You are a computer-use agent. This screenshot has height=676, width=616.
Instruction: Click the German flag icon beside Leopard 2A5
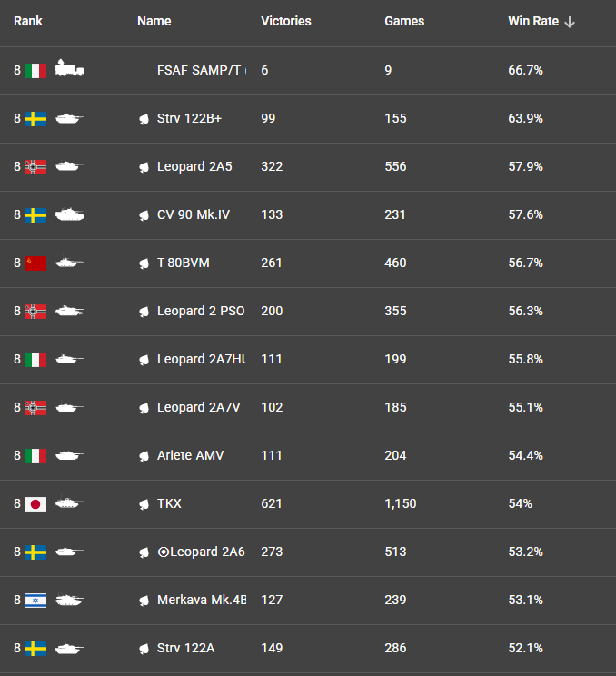[35, 166]
